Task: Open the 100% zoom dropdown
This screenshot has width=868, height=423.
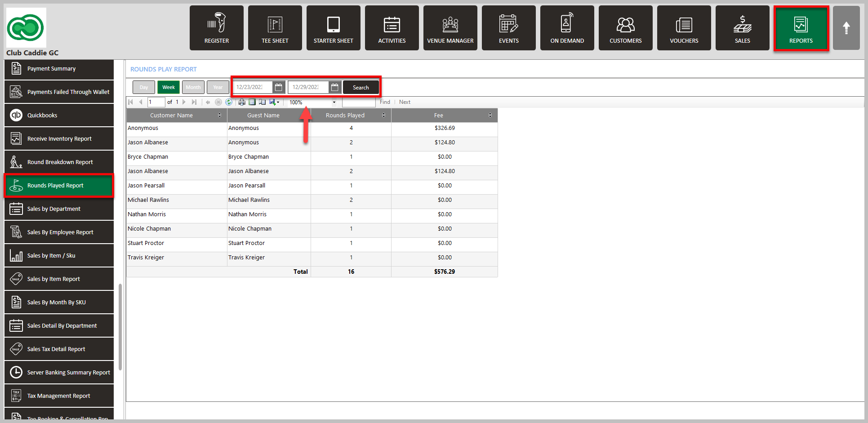Action: click(x=312, y=102)
